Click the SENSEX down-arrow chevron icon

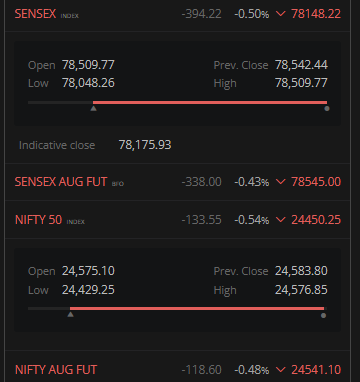[x=281, y=14]
